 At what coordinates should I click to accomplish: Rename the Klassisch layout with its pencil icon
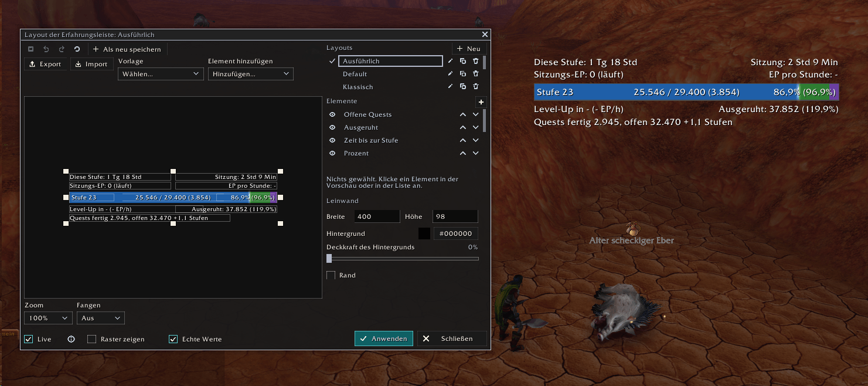450,87
